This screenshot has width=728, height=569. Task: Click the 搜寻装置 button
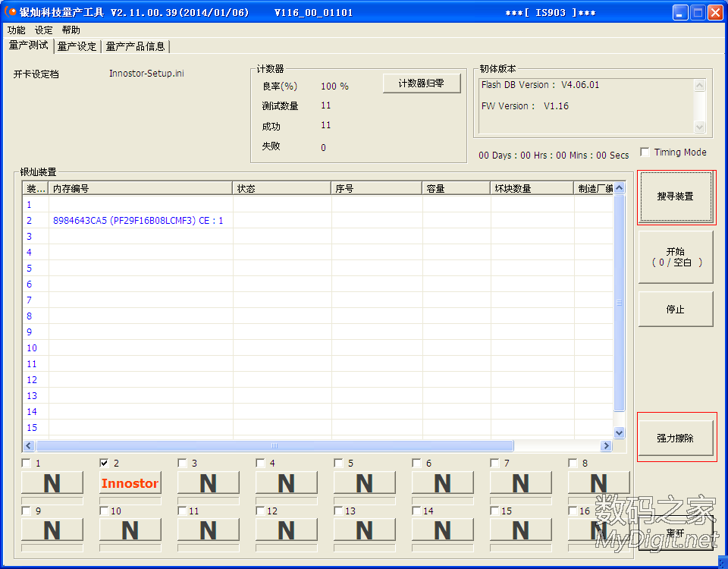676,196
